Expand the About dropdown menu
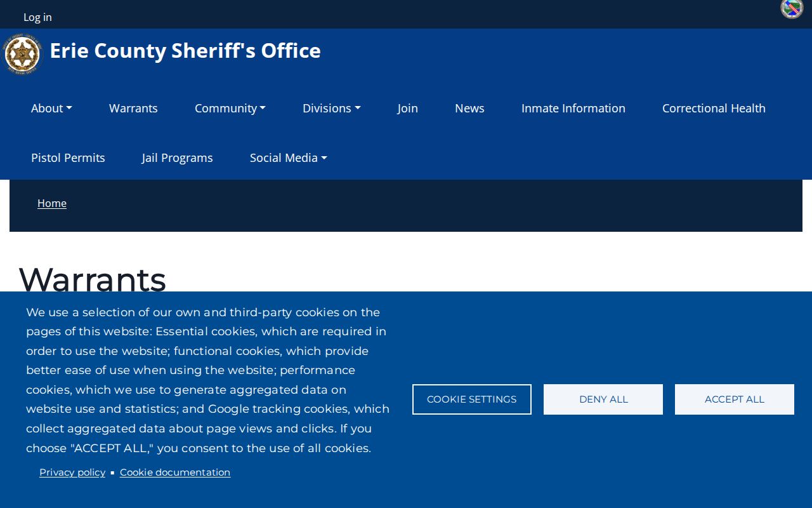Image resolution: width=812 pixels, height=508 pixels. pos(51,108)
